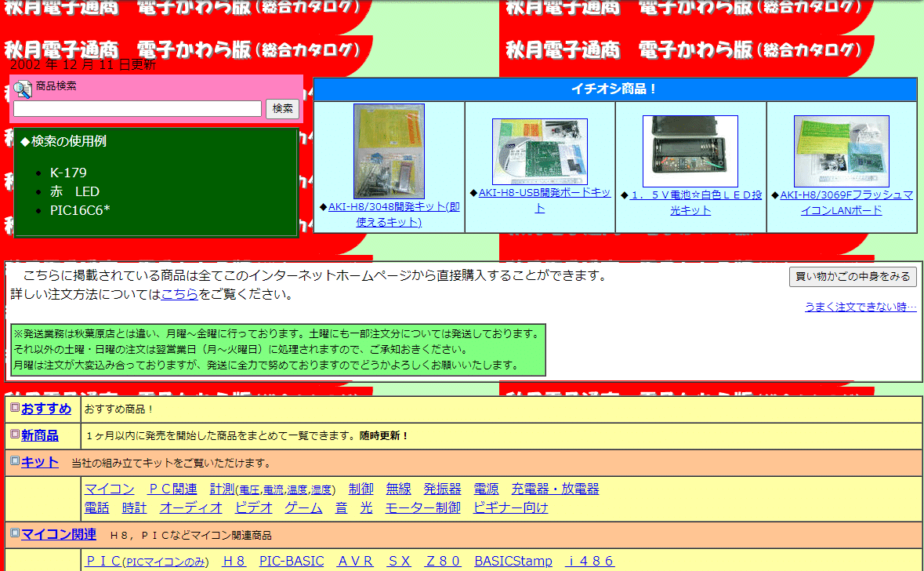Focus the 商品検索 search text box

click(137, 108)
